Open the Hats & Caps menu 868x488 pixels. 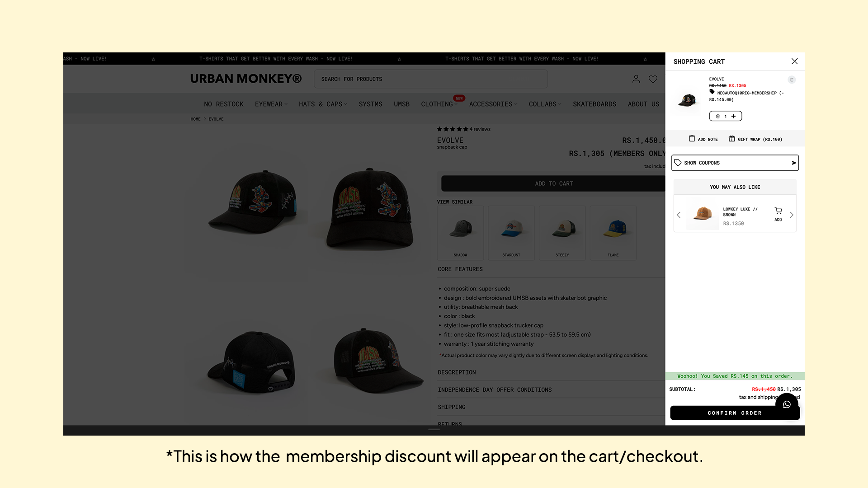pyautogui.click(x=323, y=104)
